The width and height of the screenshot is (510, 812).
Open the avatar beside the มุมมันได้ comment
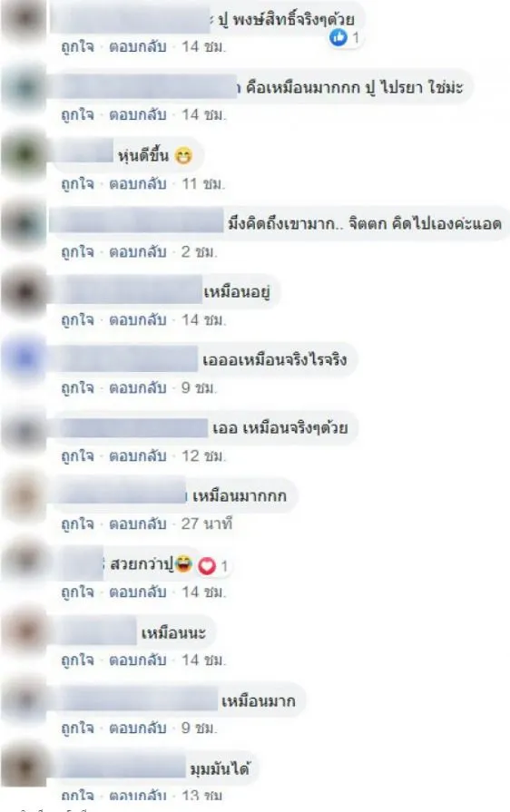click(24, 768)
